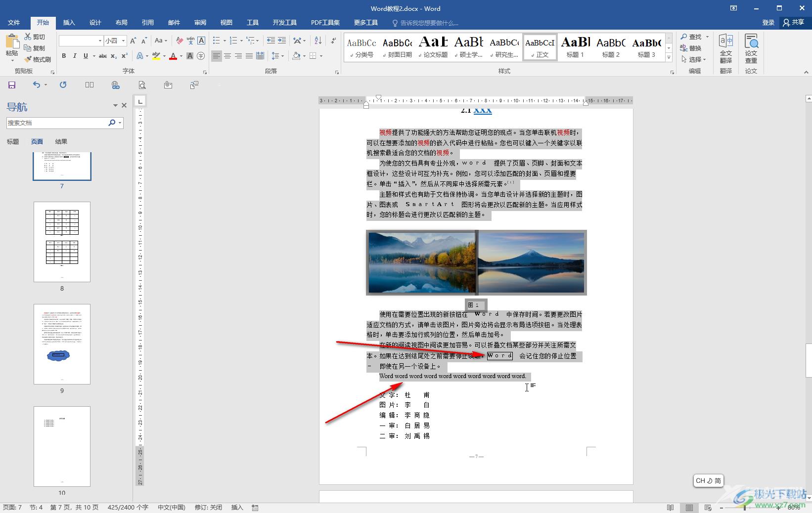
Task: Open print preview from quick toolbar
Action: 142,85
